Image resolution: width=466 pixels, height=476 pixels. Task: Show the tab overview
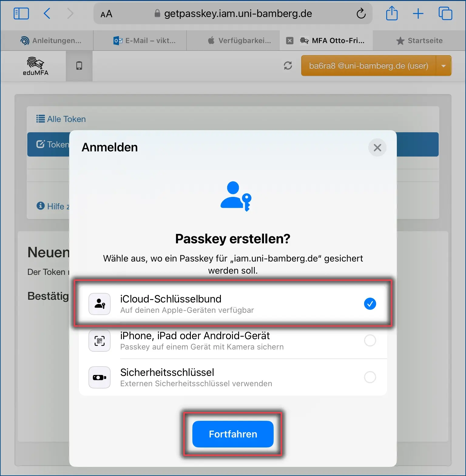[445, 14]
